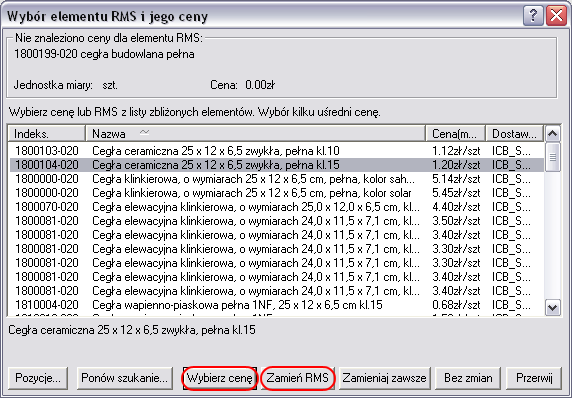
Task: Click price cell 1.20zł/szt
Action: point(456,165)
